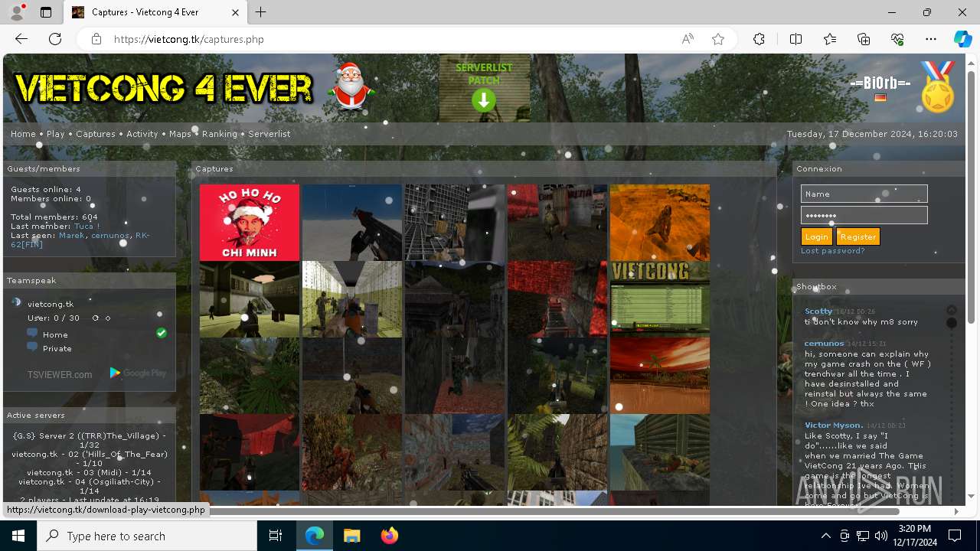
Task: Open the red sunset sky capture thumbnail
Action: (x=660, y=376)
